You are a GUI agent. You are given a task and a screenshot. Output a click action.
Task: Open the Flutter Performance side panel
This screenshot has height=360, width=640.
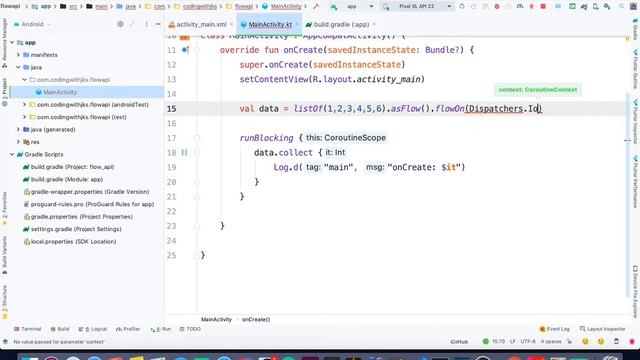pos(636,181)
